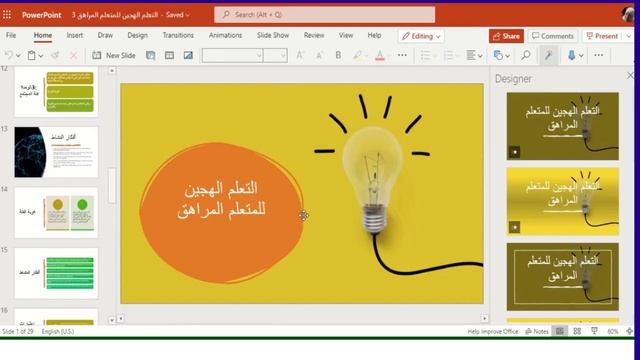The image size is (640, 360).
Task: Open Dictate options arrow
Action: click(x=581, y=56)
